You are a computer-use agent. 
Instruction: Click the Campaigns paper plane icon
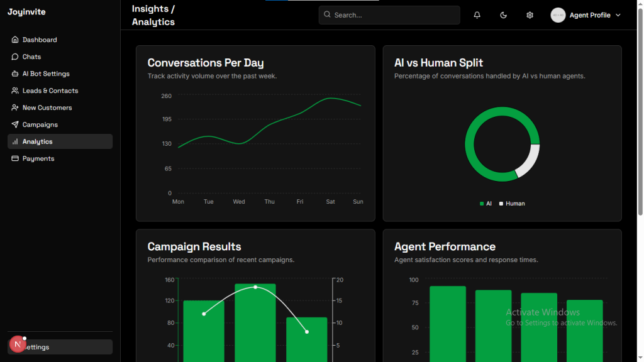[15, 124]
